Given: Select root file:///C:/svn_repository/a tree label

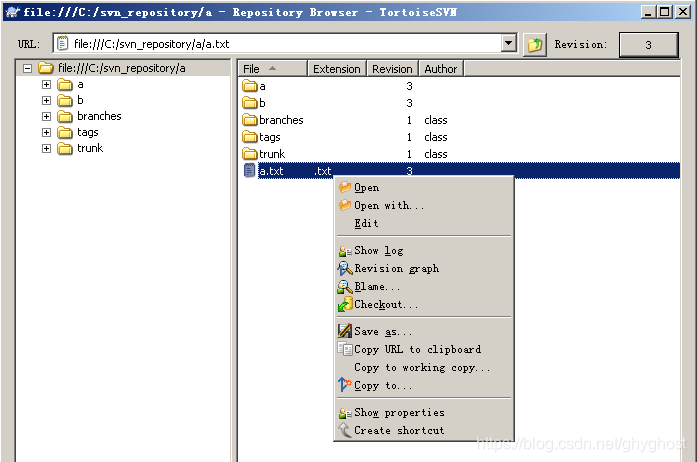Looking at the screenshot, I should tap(121, 68).
